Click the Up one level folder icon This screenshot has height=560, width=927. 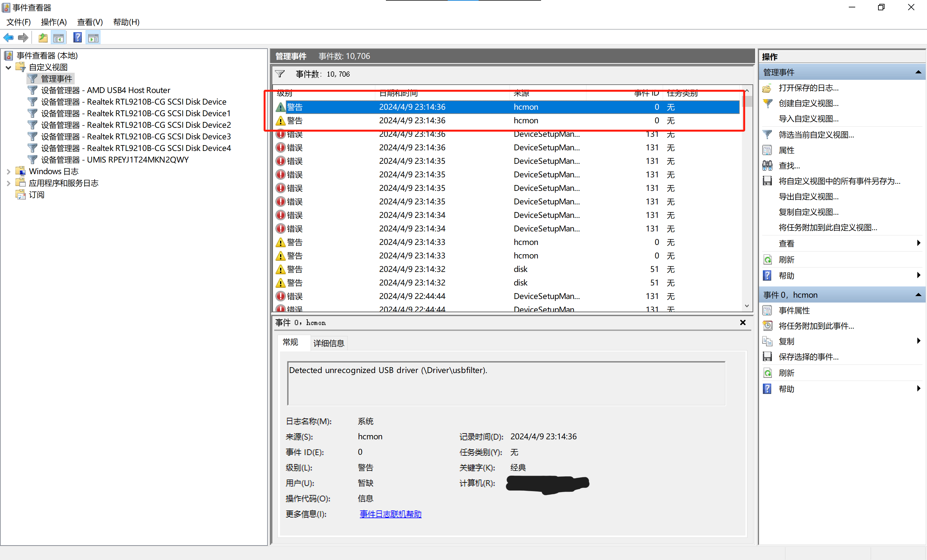point(43,38)
